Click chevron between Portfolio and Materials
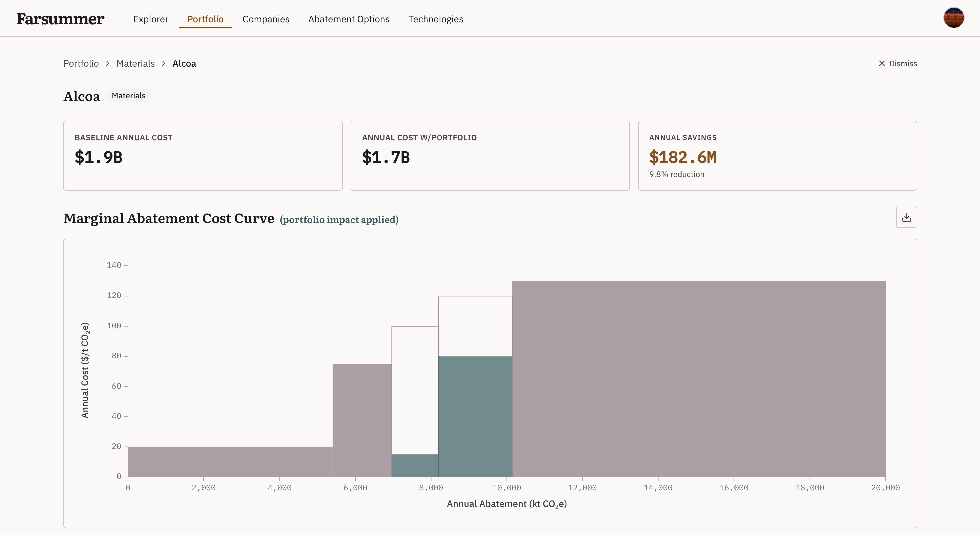Viewport: 980px width, 535px height. [x=108, y=64]
